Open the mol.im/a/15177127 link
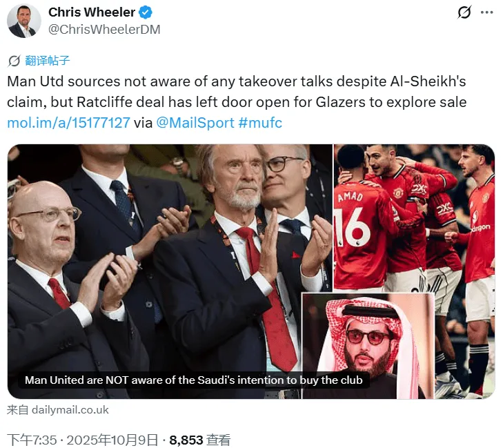The image size is (503, 448). [68, 123]
